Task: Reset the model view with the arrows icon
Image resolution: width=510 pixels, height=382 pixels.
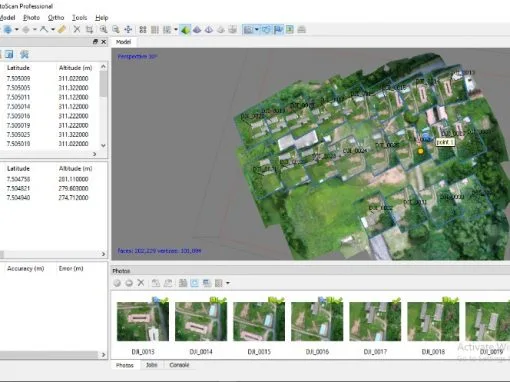Action: coord(128,29)
